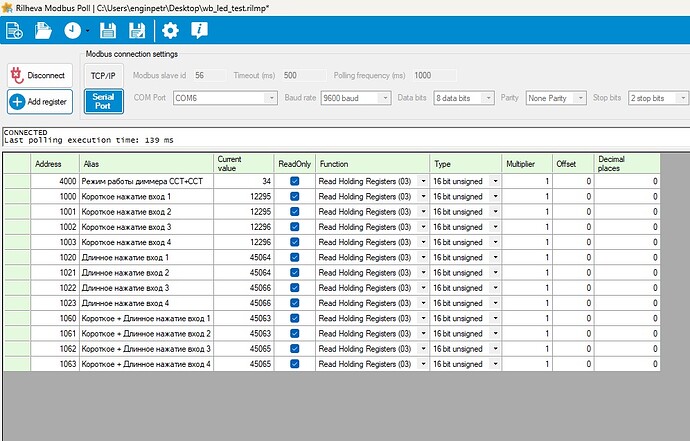Switch to the TCP/IP connection tab

pyautogui.click(x=103, y=75)
